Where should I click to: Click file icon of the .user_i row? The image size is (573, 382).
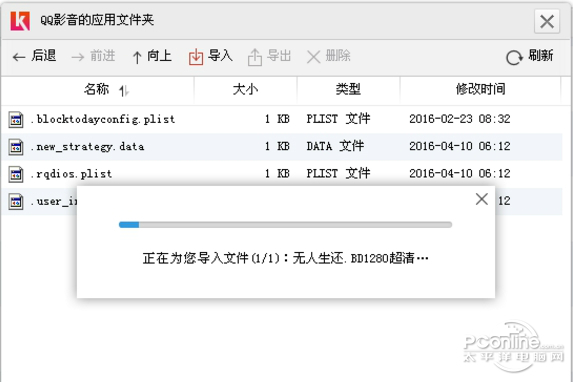16,201
